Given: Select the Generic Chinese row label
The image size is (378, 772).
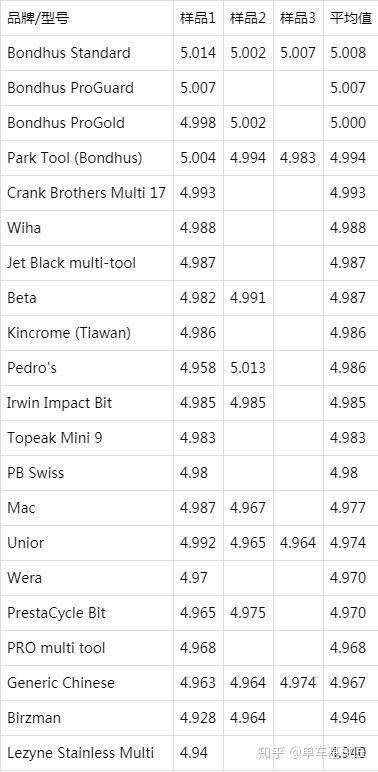Looking at the screenshot, I should (x=61, y=682).
